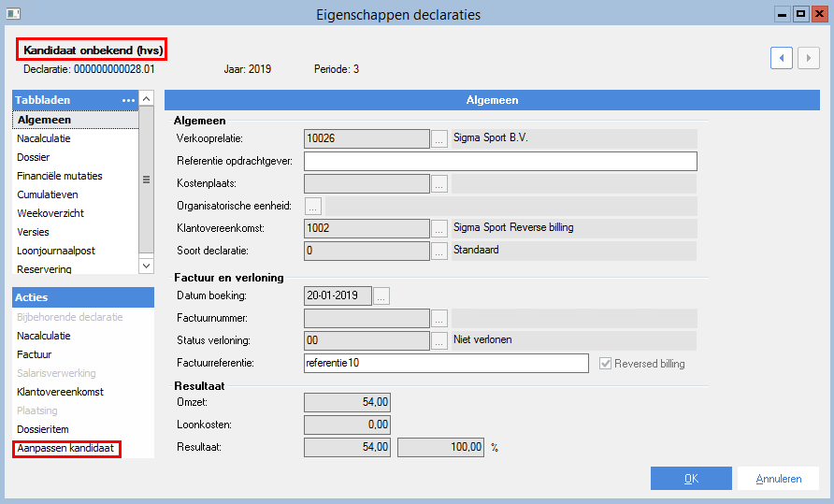The height and width of the screenshot is (504, 834).
Task: Open the Tabbladen three-dots options menu
Action: pos(128,100)
